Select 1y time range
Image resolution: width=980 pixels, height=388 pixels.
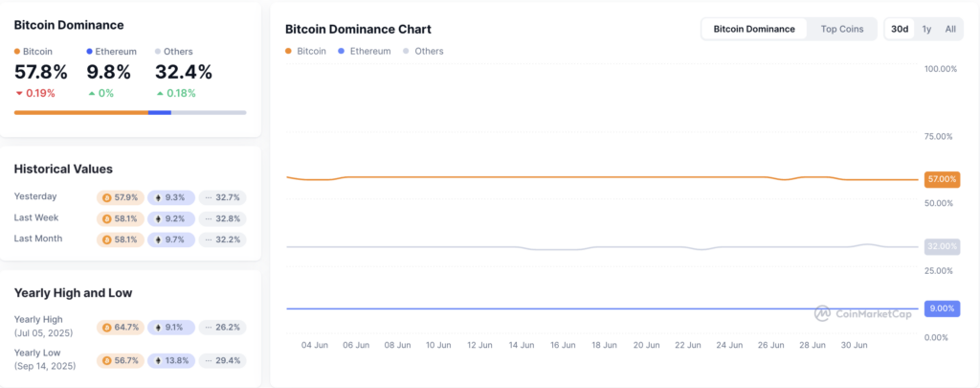[926, 29]
